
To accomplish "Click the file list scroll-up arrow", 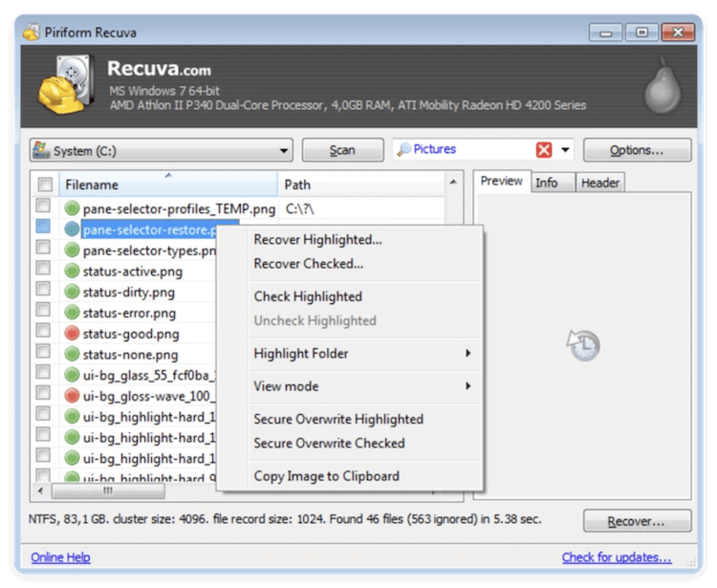I will 453,182.
